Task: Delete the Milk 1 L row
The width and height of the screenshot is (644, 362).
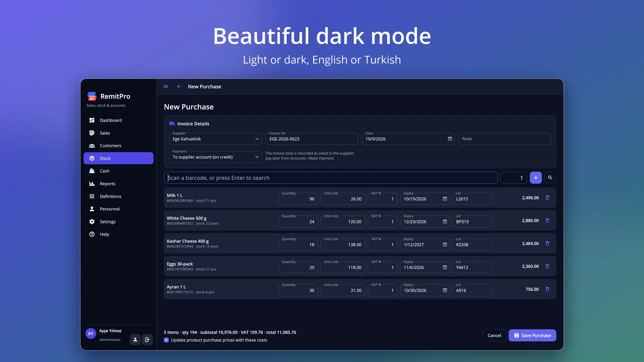Action: click(547, 198)
